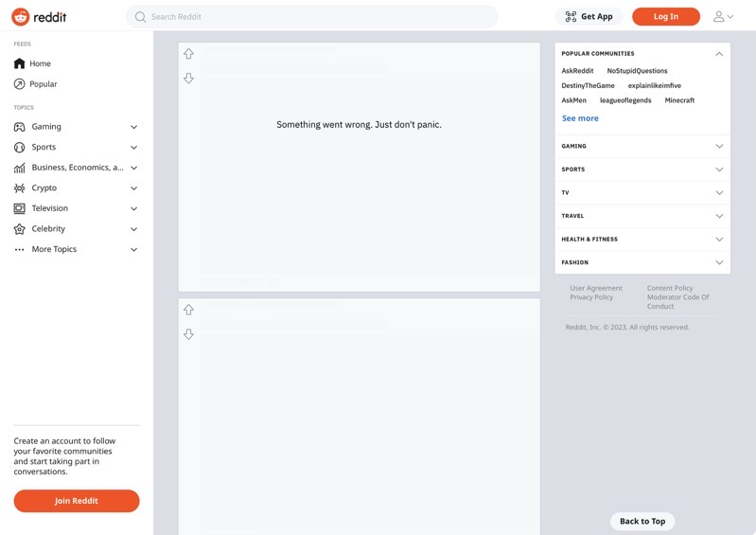Click the Back to Top button
Screen dimensions: 756x535
pyautogui.click(x=642, y=521)
